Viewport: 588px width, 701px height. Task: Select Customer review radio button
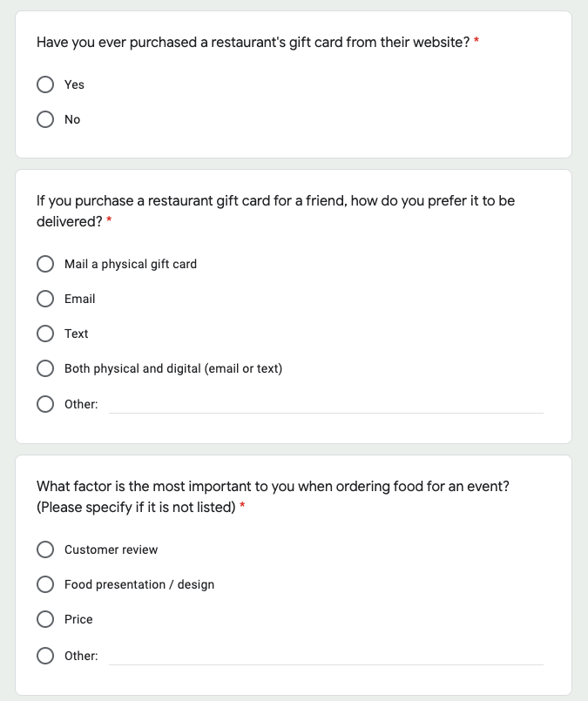(45, 549)
